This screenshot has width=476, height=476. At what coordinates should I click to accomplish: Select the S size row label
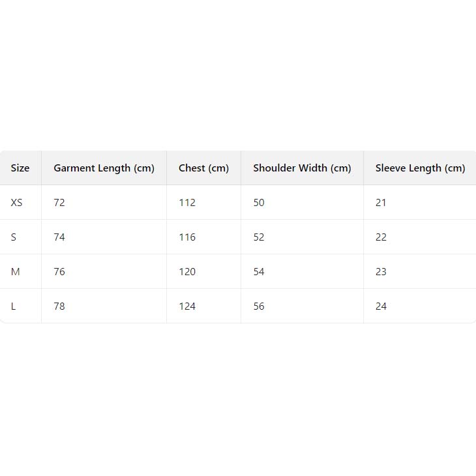coord(14,237)
